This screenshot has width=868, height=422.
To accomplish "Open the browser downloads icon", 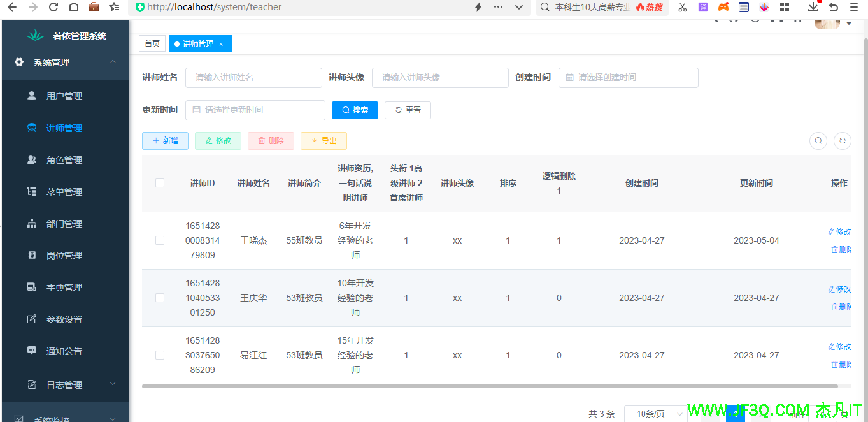I will [x=813, y=7].
